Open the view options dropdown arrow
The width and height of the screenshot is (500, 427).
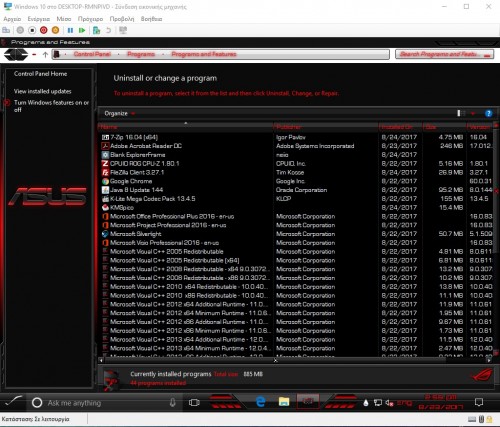coord(473,114)
